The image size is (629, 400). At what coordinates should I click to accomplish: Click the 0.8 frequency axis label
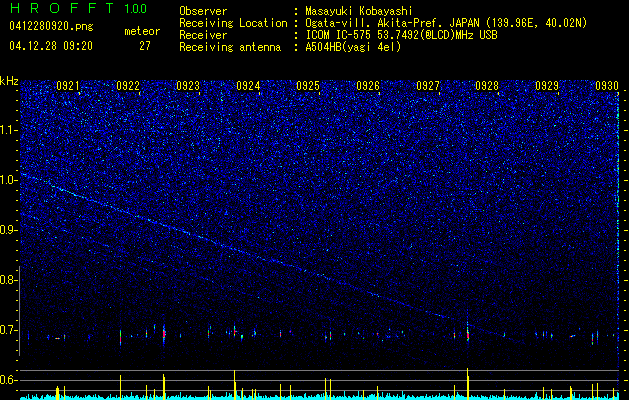[9, 280]
